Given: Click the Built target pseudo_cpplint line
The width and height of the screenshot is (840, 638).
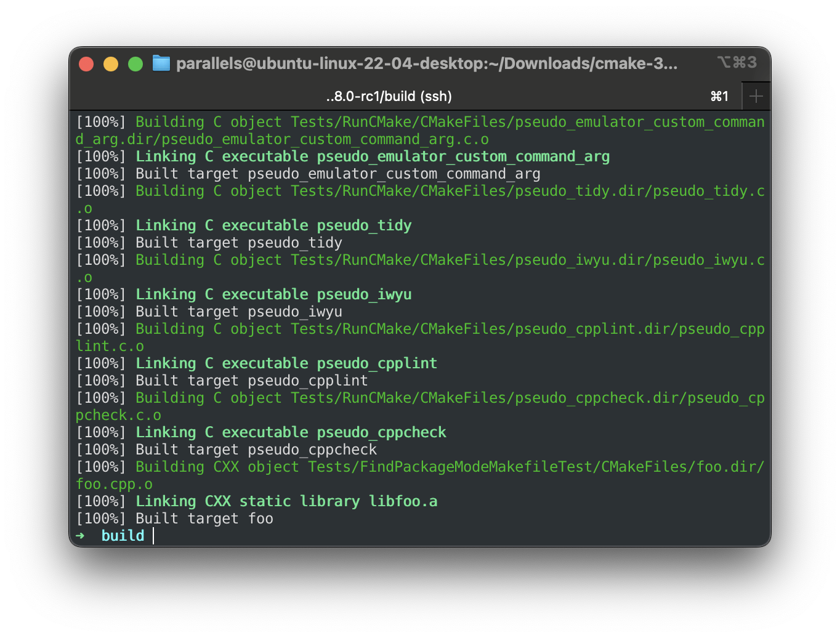Looking at the screenshot, I should pos(222,381).
